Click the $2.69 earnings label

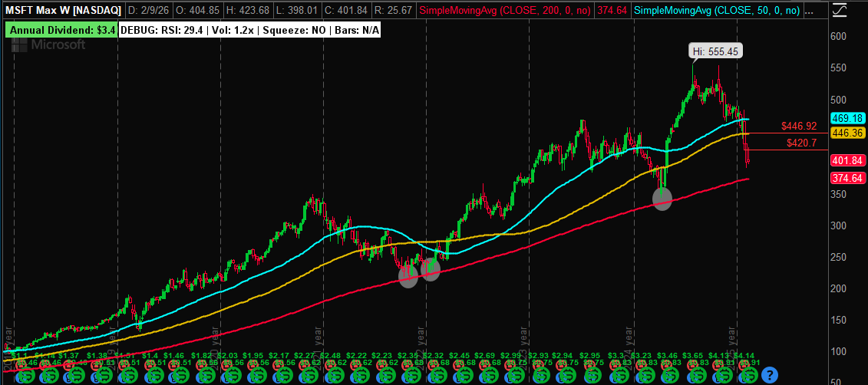(x=484, y=354)
